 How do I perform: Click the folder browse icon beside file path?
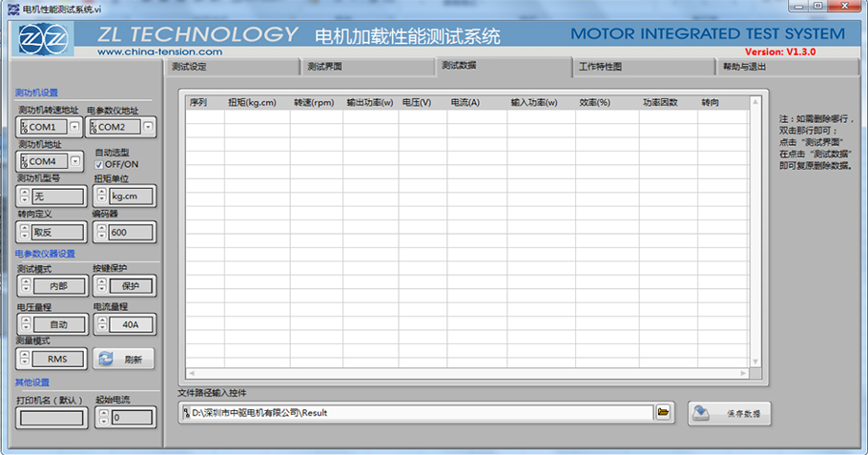click(x=664, y=412)
